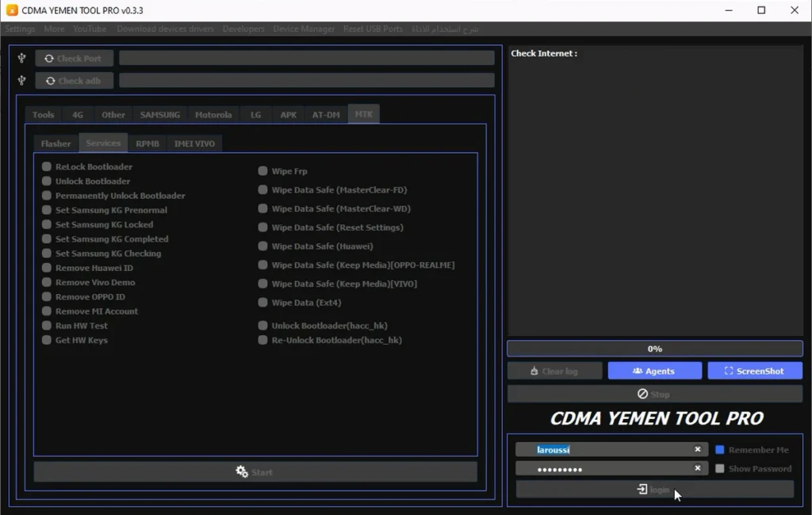812x515 pixels.
Task: Take a ScreenShot with the blue button
Action: tap(754, 371)
